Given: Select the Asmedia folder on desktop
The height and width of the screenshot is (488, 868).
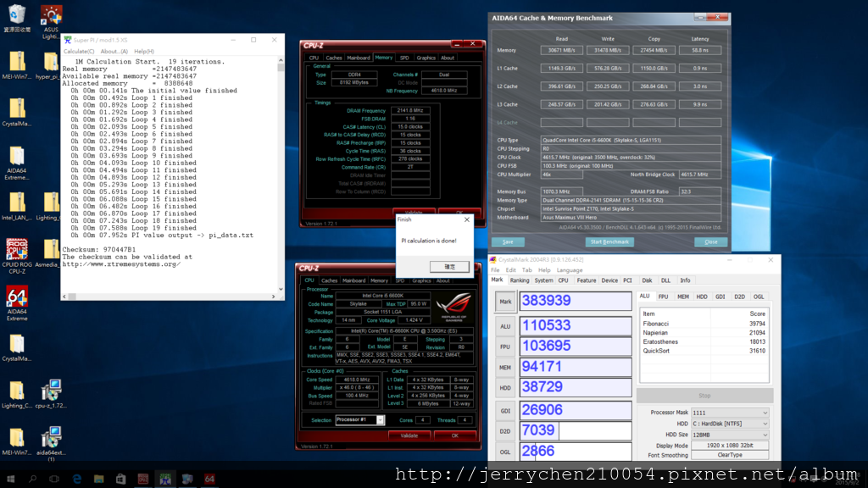Looking at the screenshot, I should (50, 252).
